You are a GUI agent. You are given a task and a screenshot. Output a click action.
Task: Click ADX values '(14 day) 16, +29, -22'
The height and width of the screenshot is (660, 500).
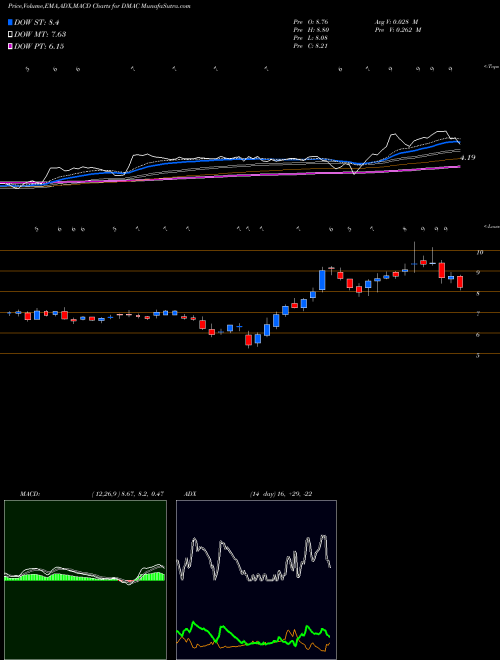click(281, 494)
